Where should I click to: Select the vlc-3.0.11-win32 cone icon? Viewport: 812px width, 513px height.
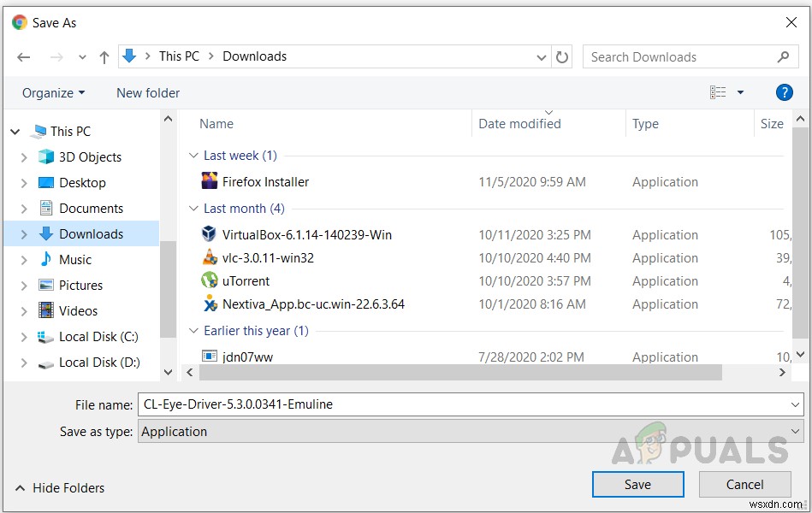click(x=210, y=256)
